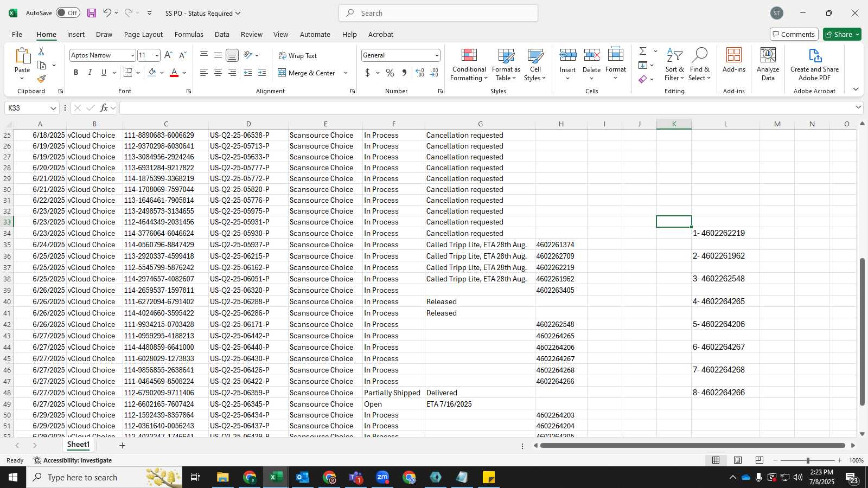Viewport: 868px width, 488px height.
Task: Click the Search box in title bar
Action: pos(438,13)
